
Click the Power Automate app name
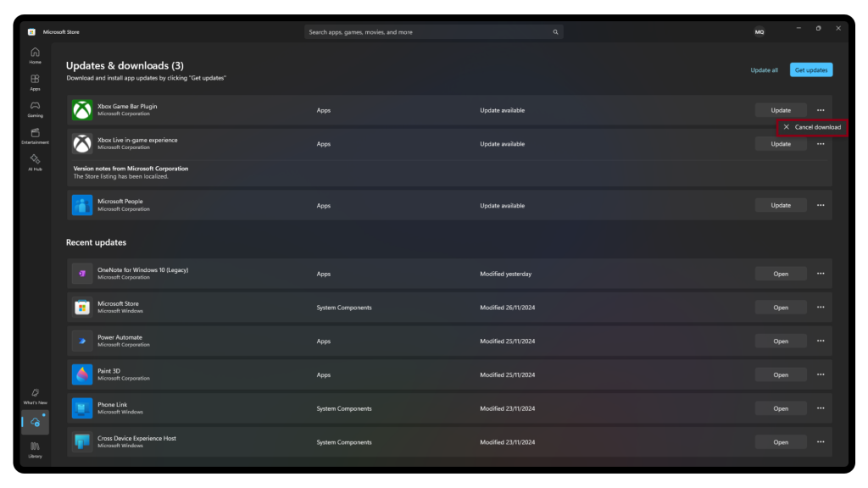pos(120,337)
